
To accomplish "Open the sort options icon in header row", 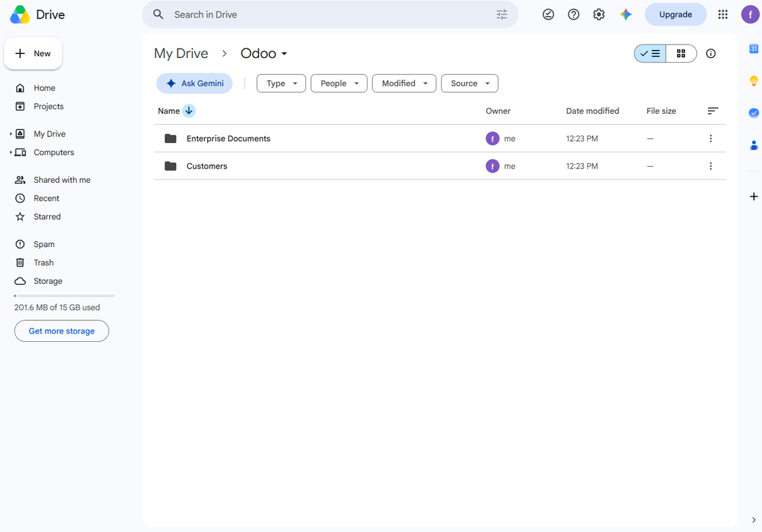I will click(713, 111).
